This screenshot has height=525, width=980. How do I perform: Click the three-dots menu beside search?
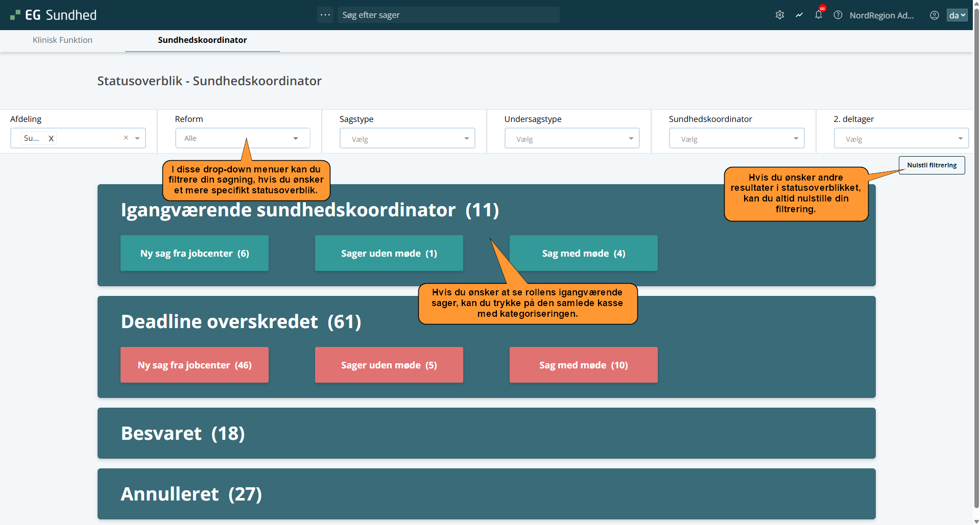pyautogui.click(x=325, y=15)
